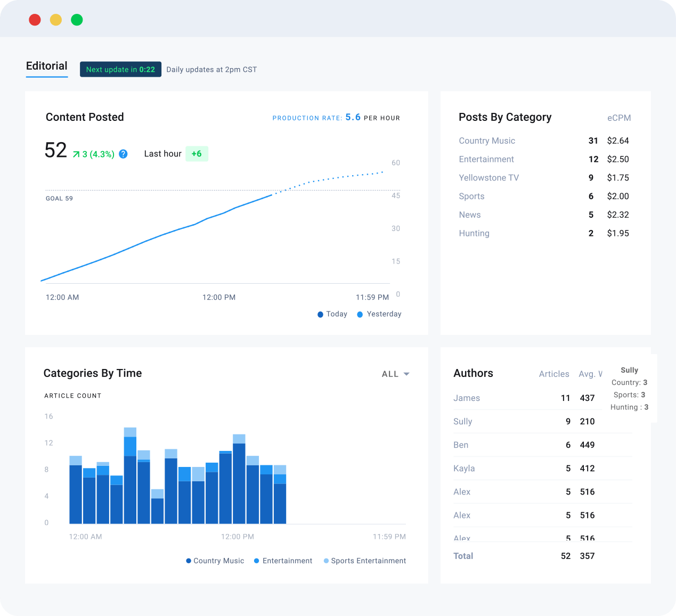Click the Next update in 0:22 badge
The width and height of the screenshot is (676, 616).
[x=120, y=69]
